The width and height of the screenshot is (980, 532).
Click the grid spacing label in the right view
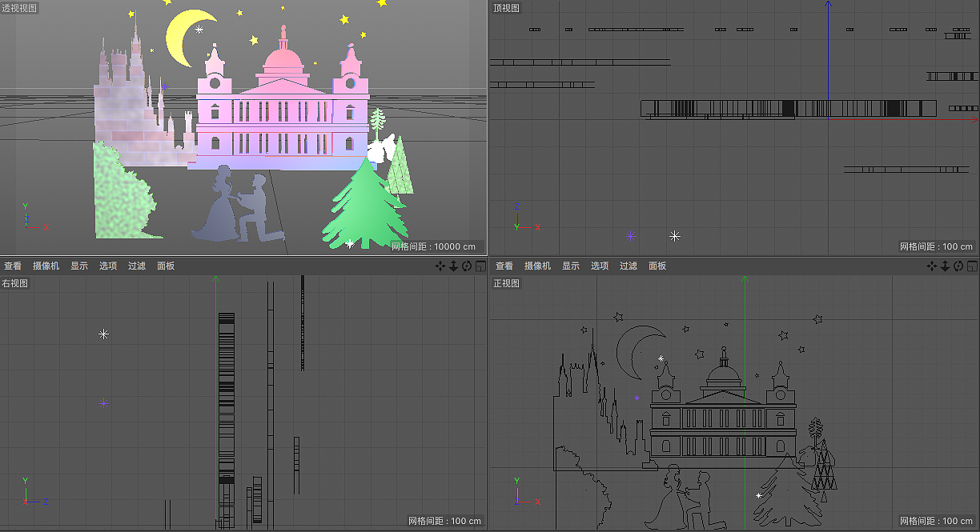click(444, 521)
